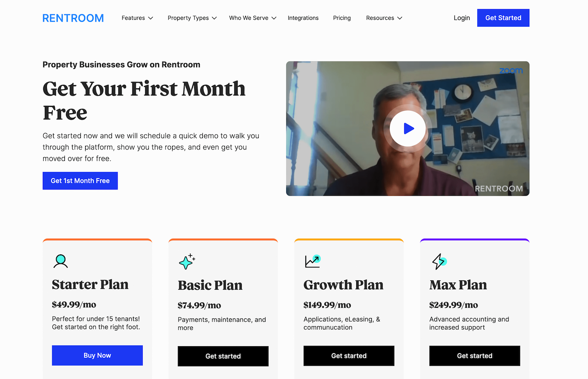Screen dimensions: 588x379
Task: Open the Property Types menu
Action: (x=192, y=18)
